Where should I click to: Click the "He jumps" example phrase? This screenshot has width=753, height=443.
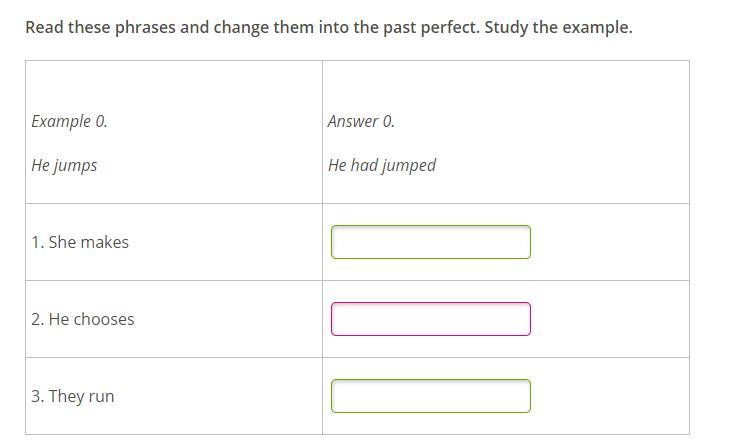click(x=64, y=165)
